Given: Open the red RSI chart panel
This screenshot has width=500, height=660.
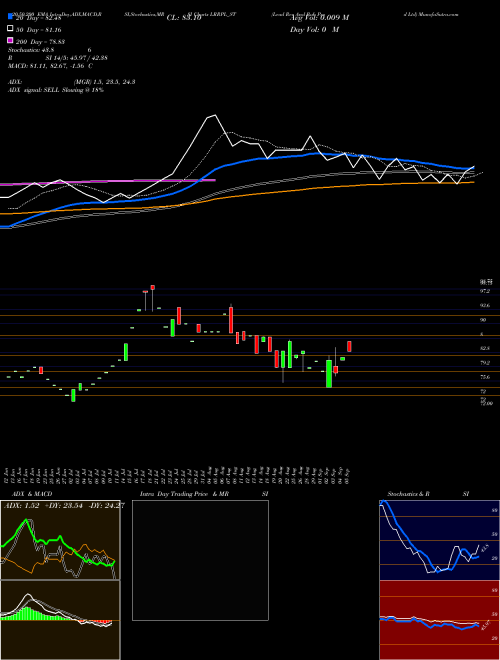Looking at the screenshot, I should pyautogui.click(x=439, y=620).
